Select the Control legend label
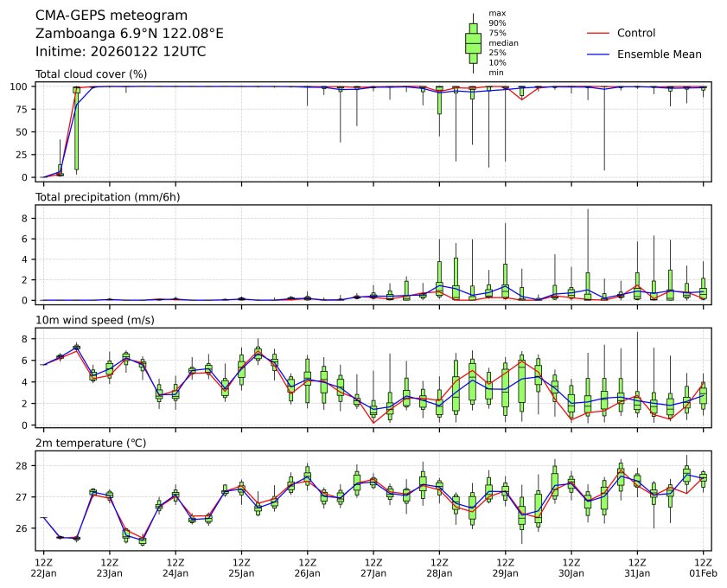 click(635, 33)
